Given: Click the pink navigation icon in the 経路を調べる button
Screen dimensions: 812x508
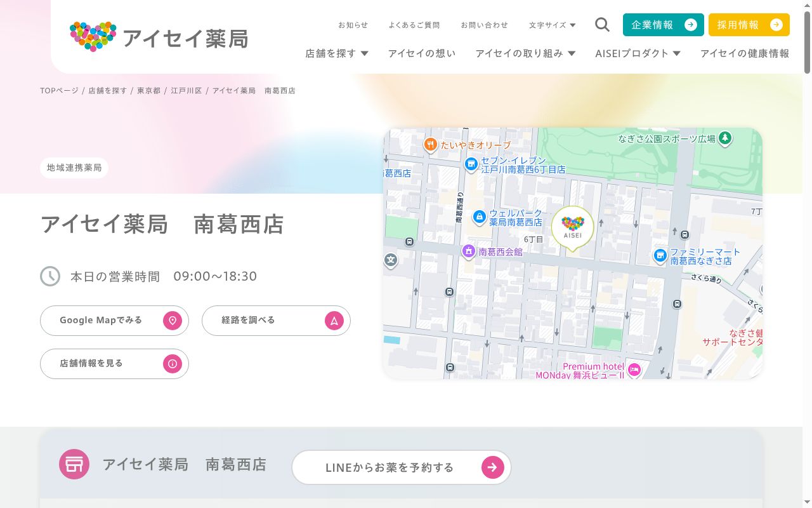Looking at the screenshot, I should (x=334, y=321).
